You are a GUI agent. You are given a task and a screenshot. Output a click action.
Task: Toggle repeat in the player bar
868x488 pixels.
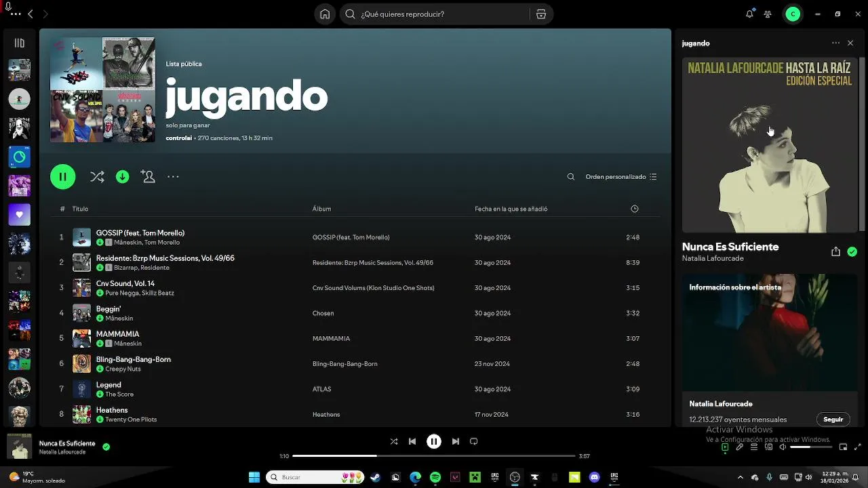(x=474, y=441)
